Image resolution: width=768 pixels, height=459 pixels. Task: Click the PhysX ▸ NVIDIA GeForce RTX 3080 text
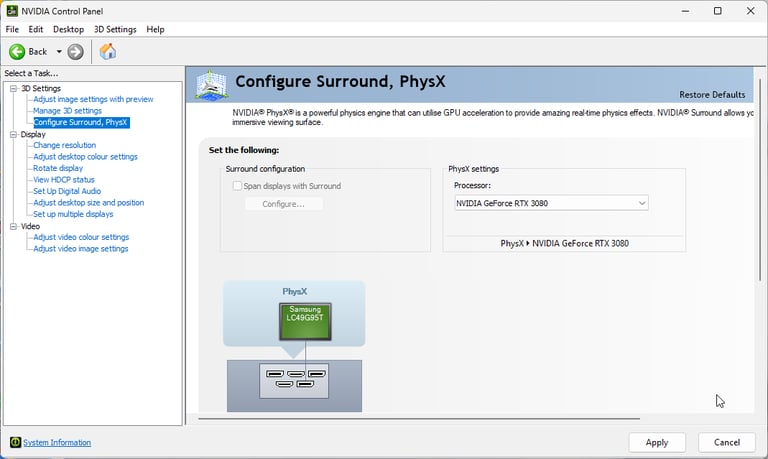(564, 243)
